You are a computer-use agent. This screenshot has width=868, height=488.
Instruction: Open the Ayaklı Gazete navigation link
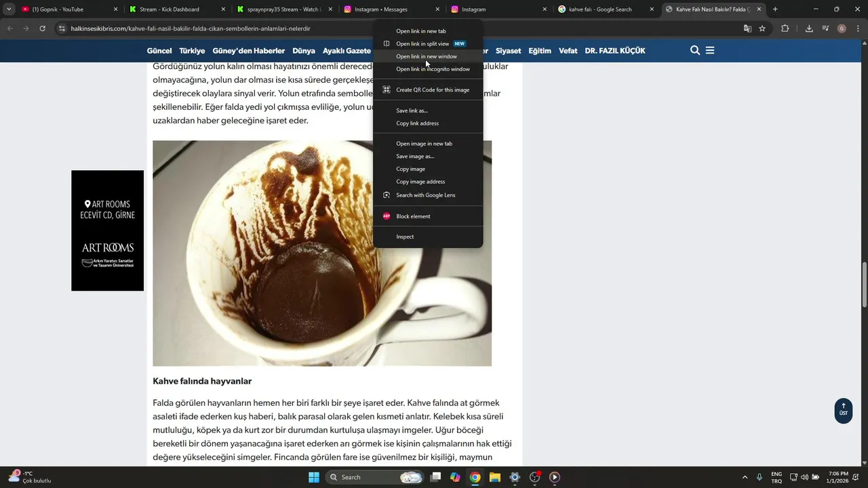click(347, 51)
